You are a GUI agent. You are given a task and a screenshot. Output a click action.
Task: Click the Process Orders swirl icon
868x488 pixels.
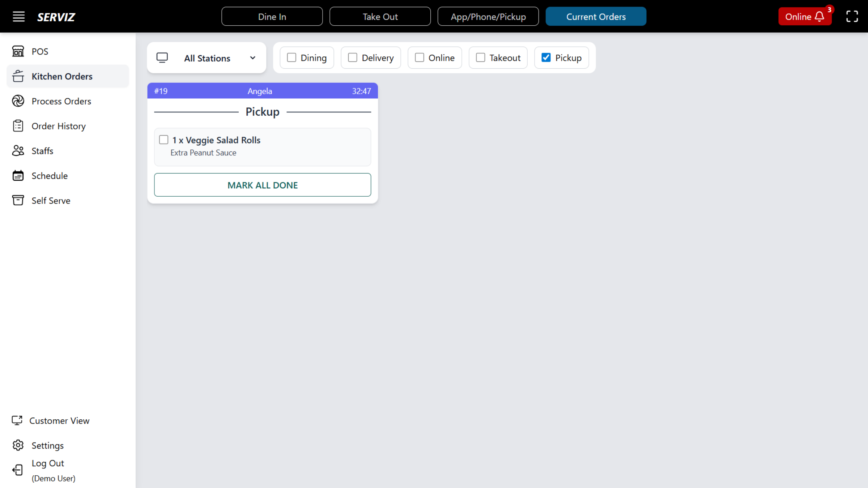click(x=18, y=101)
